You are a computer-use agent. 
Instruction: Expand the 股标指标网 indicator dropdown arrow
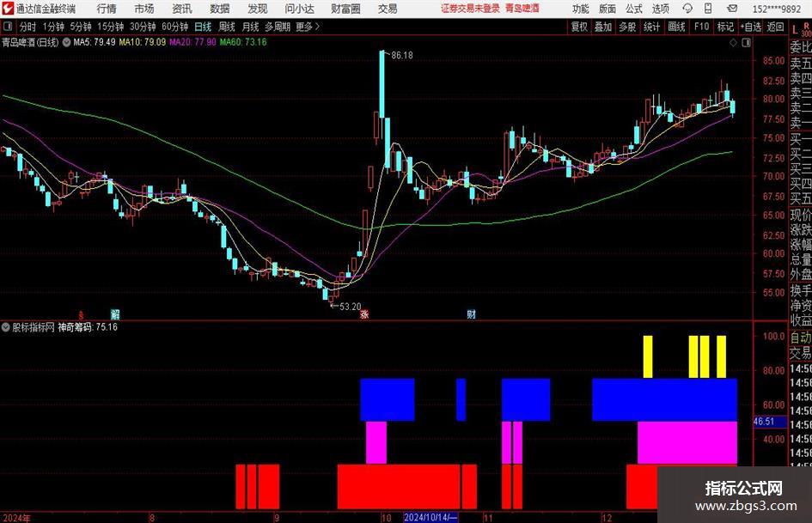[6, 327]
